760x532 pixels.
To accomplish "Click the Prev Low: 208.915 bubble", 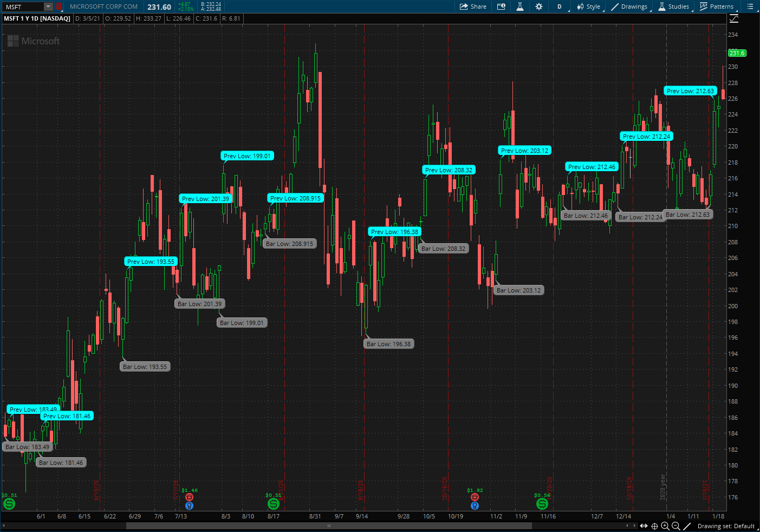I will click(295, 198).
